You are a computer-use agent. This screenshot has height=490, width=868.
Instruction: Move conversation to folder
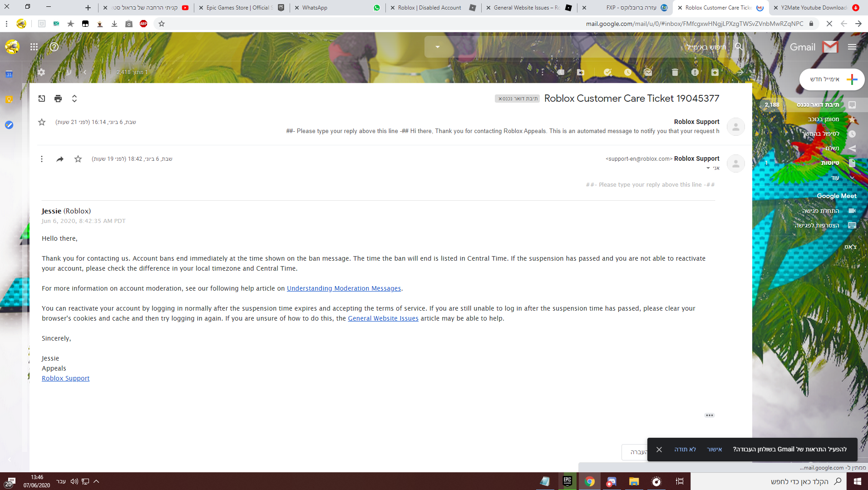[x=581, y=72]
